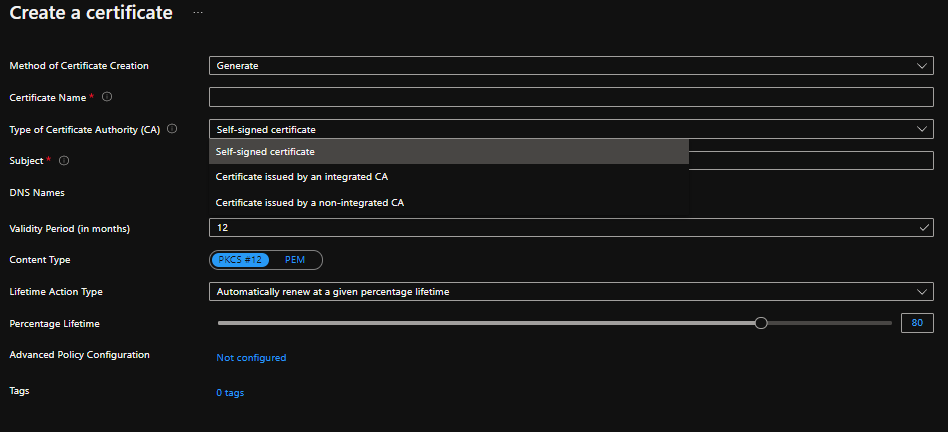The image size is (948, 432).
Task: Select PKCS #12 content type
Action: pos(241,260)
